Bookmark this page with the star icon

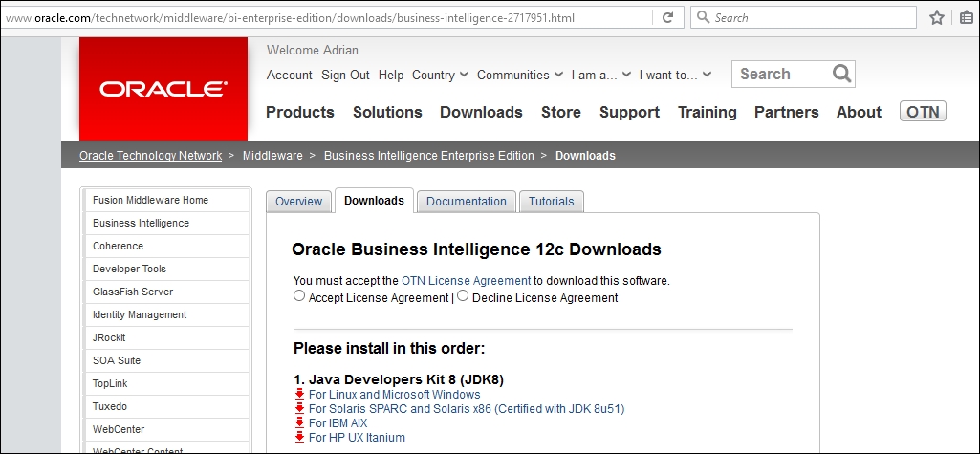tap(936, 17)
